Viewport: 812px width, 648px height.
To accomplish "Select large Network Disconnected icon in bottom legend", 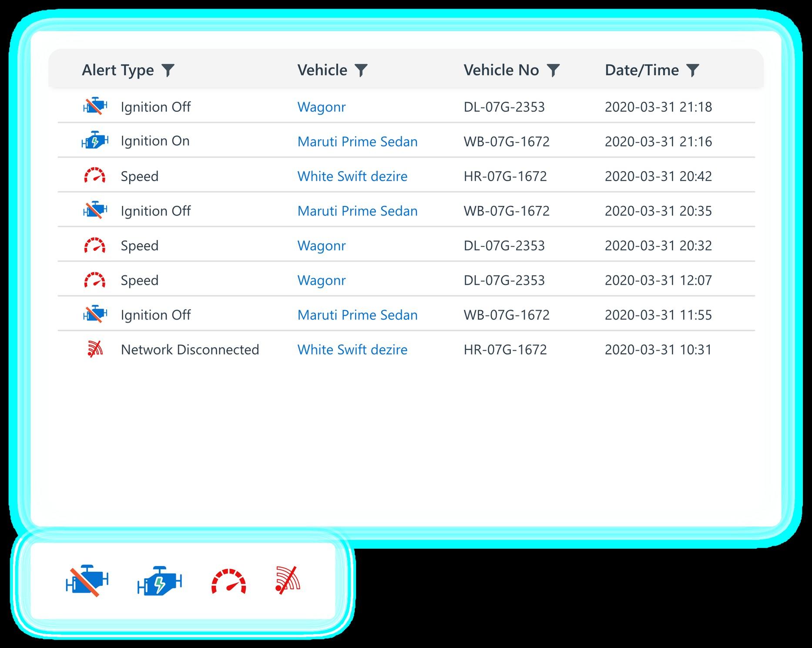I will point(288,580).
